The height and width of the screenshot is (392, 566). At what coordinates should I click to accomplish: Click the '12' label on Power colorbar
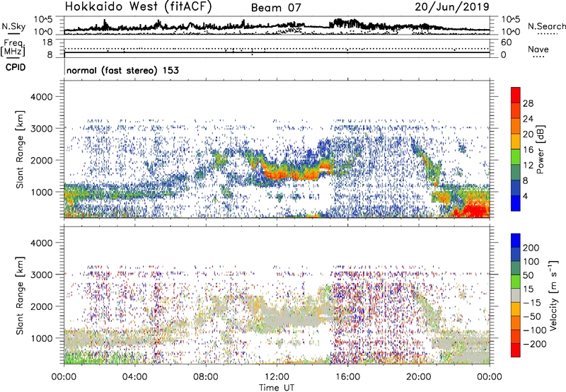(x=528, y=166)
